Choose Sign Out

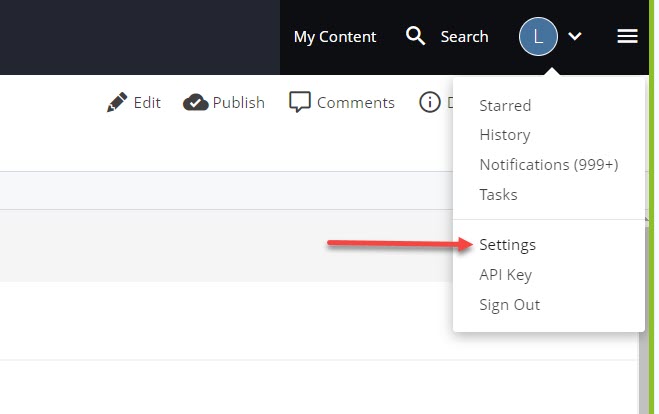[509, 305]
